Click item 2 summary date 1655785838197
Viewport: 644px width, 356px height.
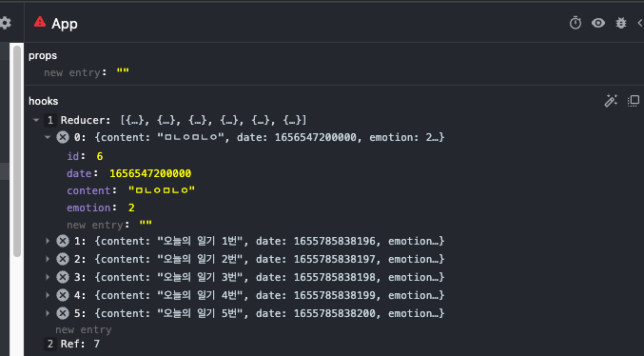click(269, 259)
